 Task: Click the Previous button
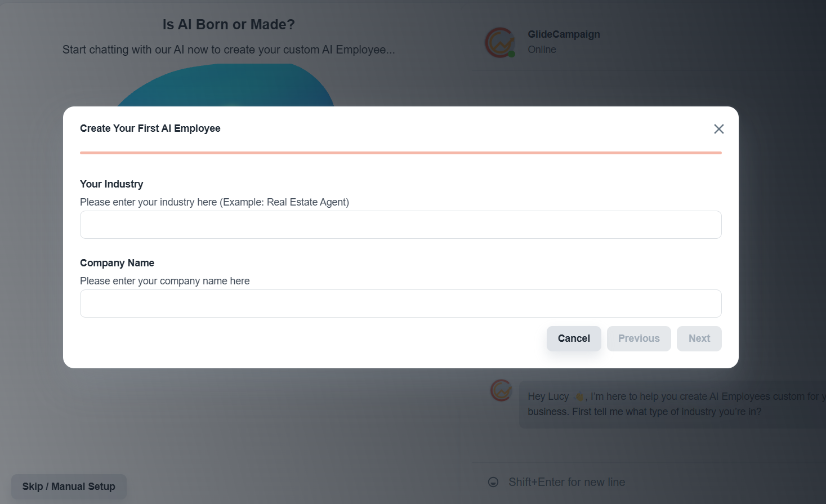pyautogui.click(x=639, y=338)
